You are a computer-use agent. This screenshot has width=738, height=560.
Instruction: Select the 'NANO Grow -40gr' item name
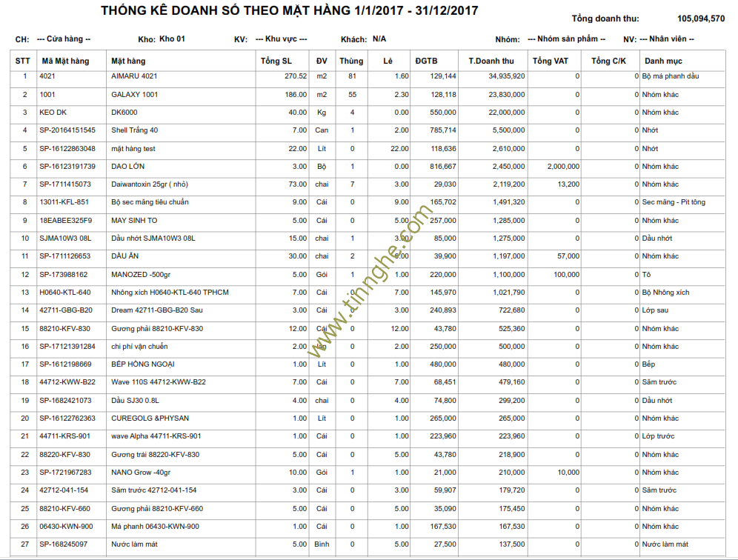point(141,473)
